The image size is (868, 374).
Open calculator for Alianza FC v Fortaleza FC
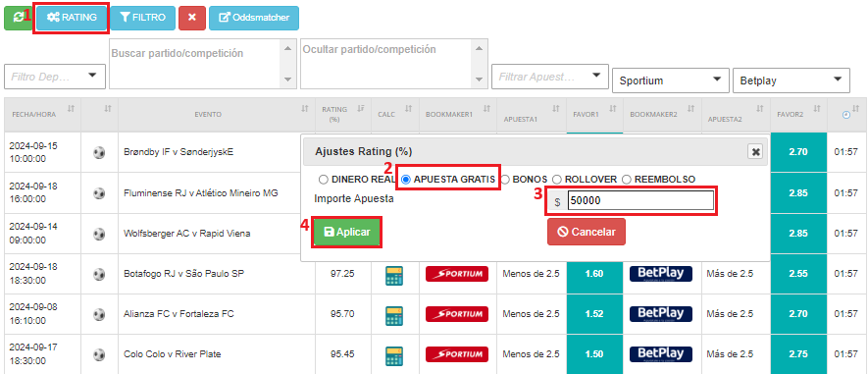point(394,314)
